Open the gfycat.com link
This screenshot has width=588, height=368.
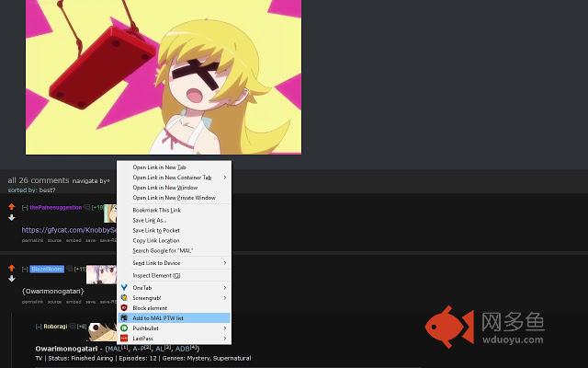pos(69,230)
